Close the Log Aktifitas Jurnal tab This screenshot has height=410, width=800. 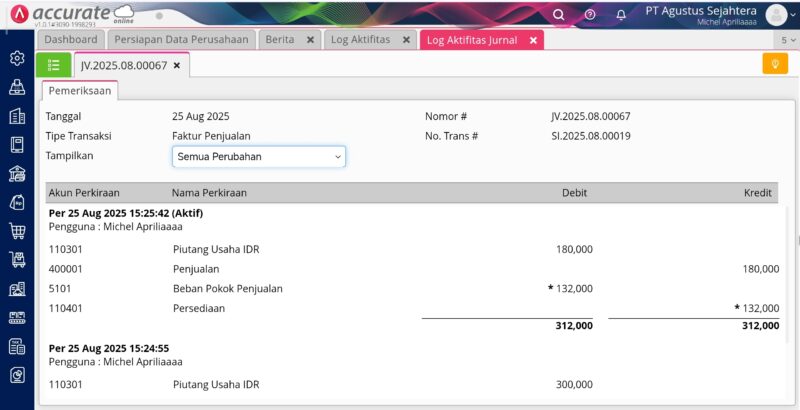coord(533,40)
